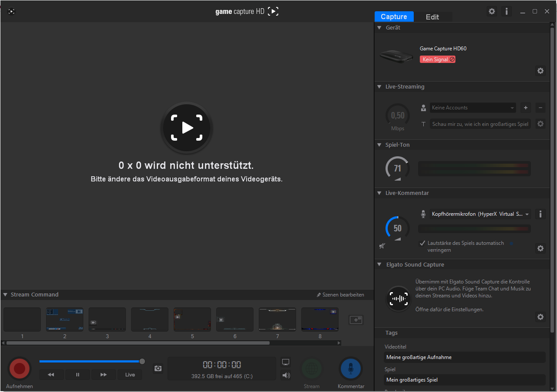Collapse the Elgato Sound Capture section
This screenshot has width=557, height=392.
[x=379, y=264]
